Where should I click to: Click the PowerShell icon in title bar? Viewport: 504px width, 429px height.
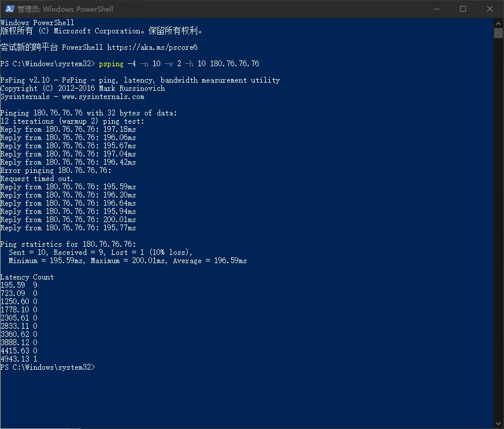coord(9,9)
